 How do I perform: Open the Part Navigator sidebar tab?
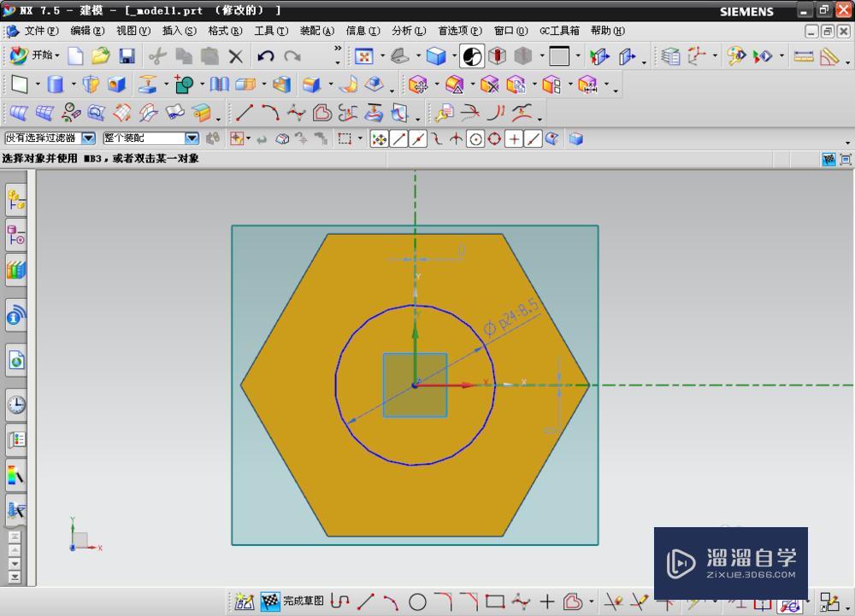coord(15,236)
